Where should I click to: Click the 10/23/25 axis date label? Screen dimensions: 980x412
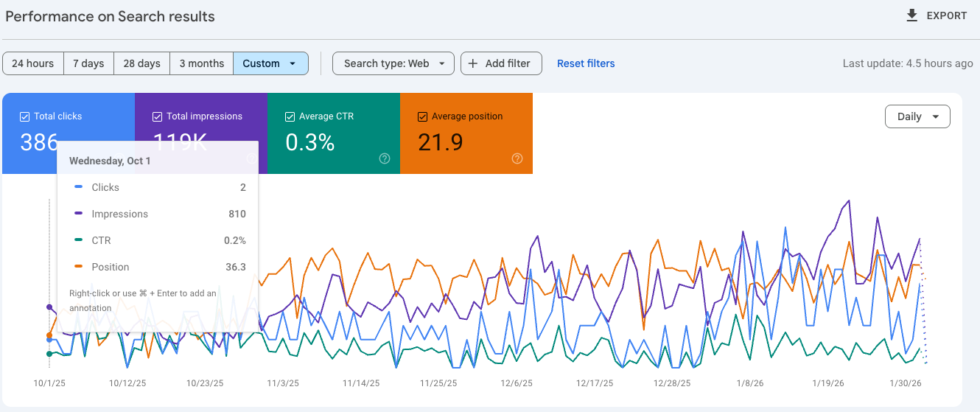coord(205,383)
